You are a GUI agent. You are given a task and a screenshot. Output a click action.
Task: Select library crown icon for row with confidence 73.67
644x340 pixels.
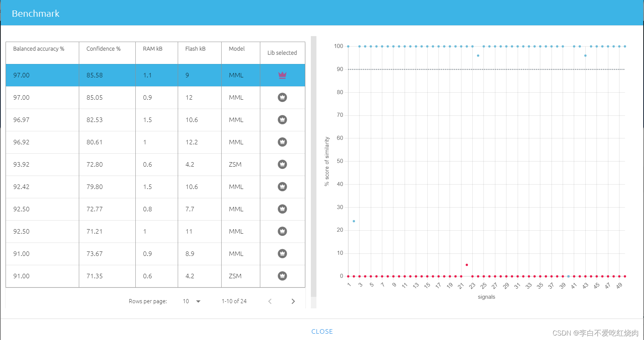(282, 254)
